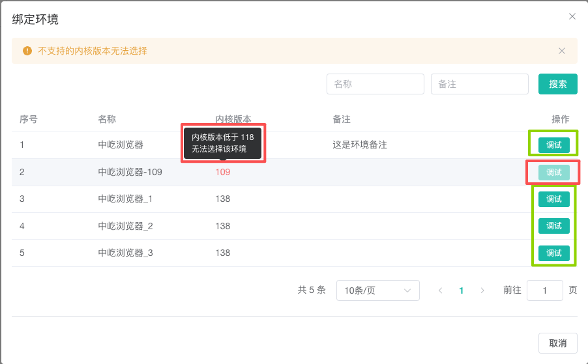Close the 绑定环境 dialog
The width and height of the screenshot is (588, 364).
[572, 16]
